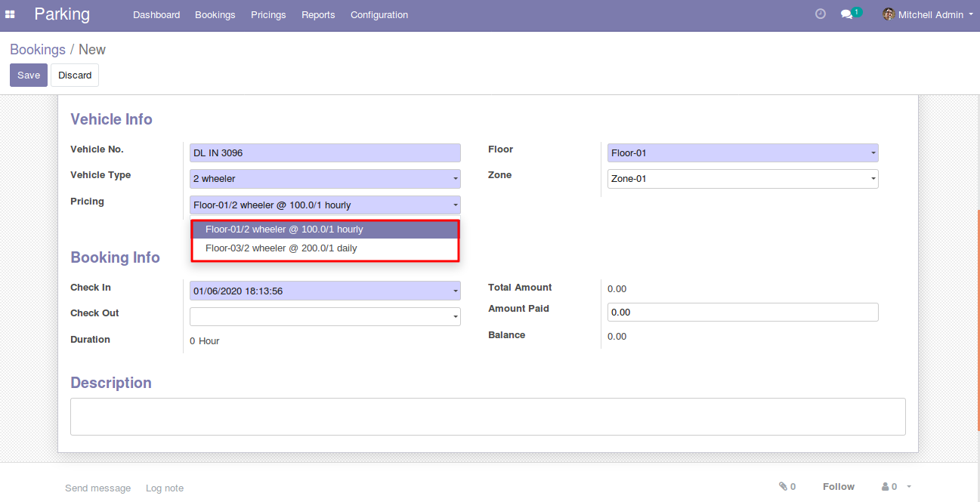
Task: Expand Mitchell Admin user menu
Action: click(928, 14)
